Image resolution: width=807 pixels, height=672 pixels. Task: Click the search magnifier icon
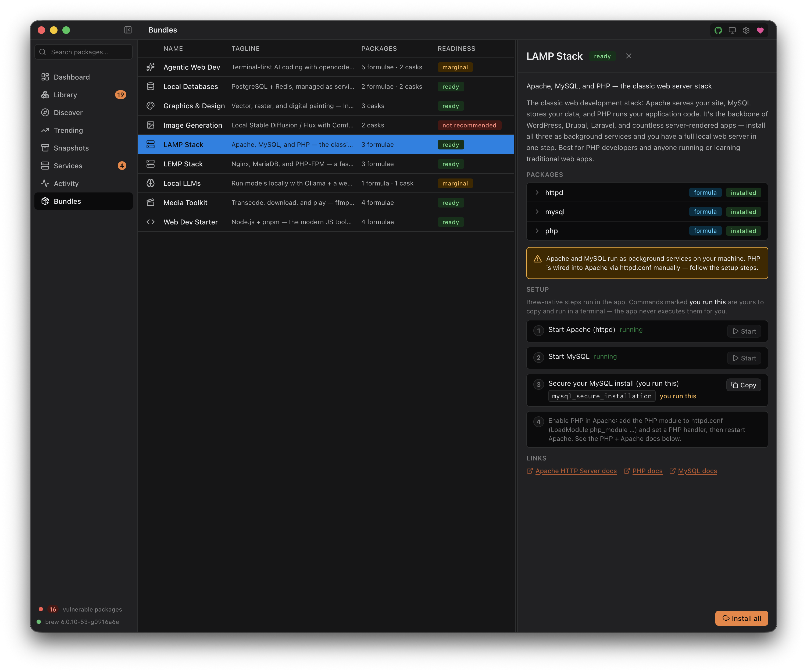(43, 52)
